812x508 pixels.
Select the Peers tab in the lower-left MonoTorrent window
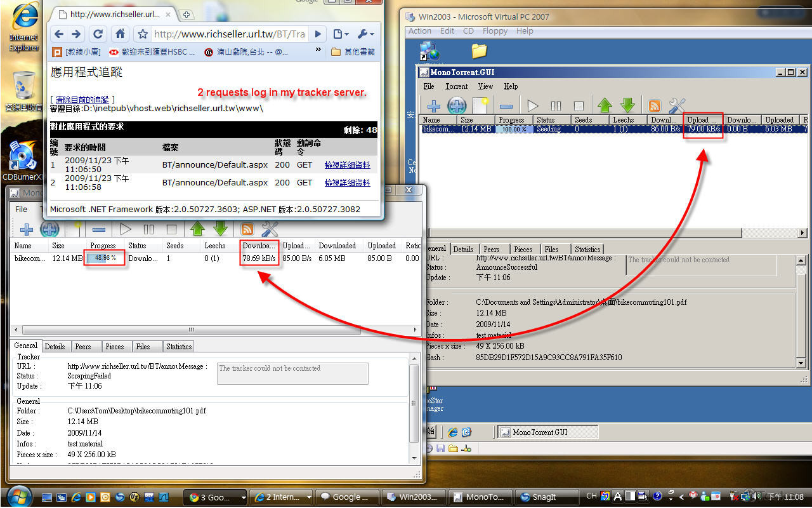pos(83,347)
